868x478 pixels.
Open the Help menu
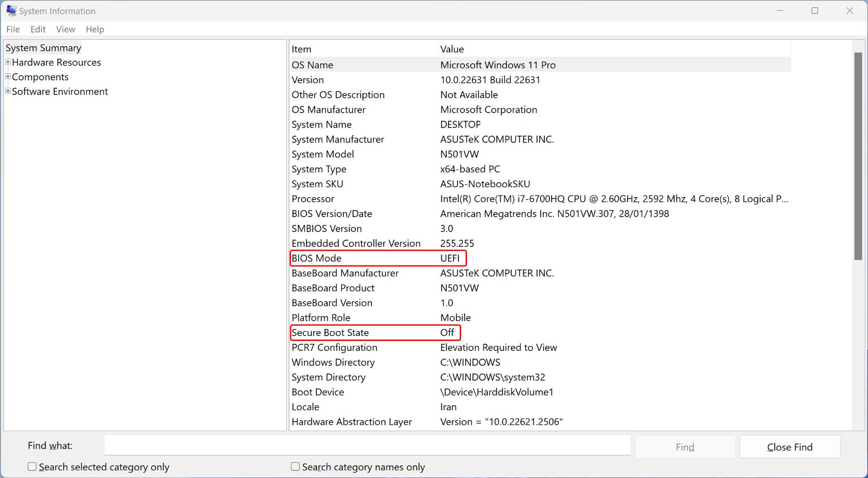tap(94, 29)
